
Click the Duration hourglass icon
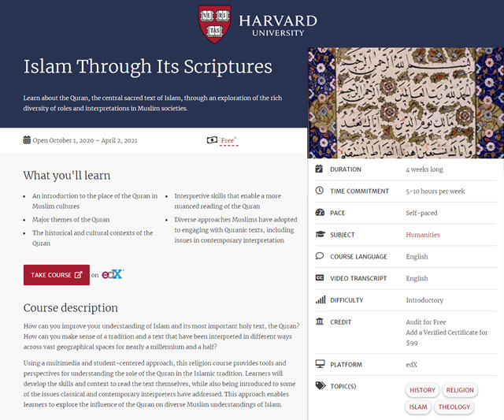319,169
